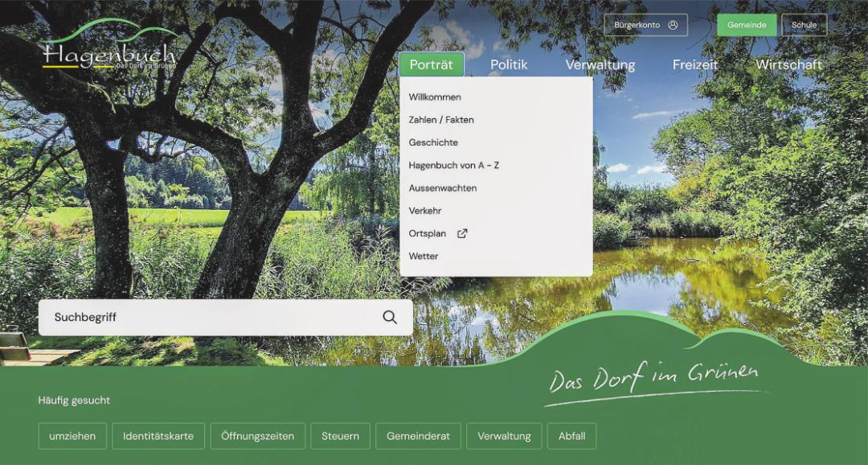868x465 pixels.
Task: Open Zahlen / Fakten page
Action: click(x=441, y=120)
